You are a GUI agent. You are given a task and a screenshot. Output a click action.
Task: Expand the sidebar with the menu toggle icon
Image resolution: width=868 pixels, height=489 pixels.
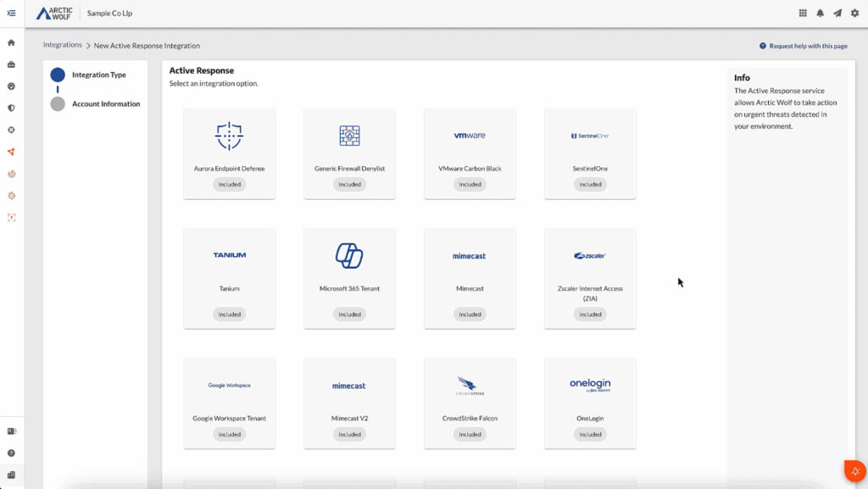point(11,13)
